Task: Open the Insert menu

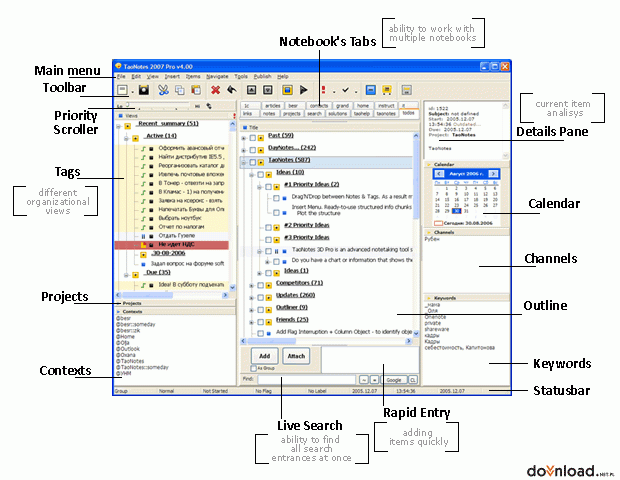Action: (172, 76)
